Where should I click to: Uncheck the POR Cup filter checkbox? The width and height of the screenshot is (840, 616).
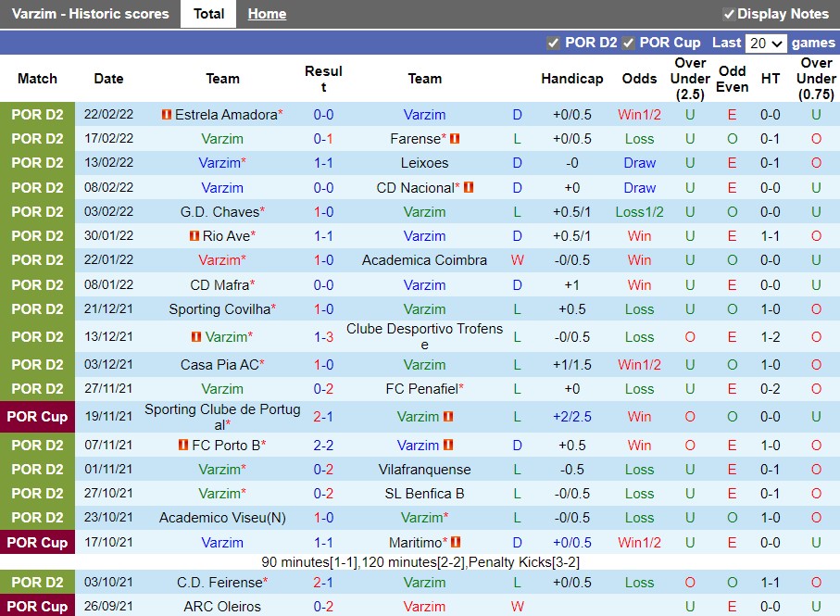point(629,43)
